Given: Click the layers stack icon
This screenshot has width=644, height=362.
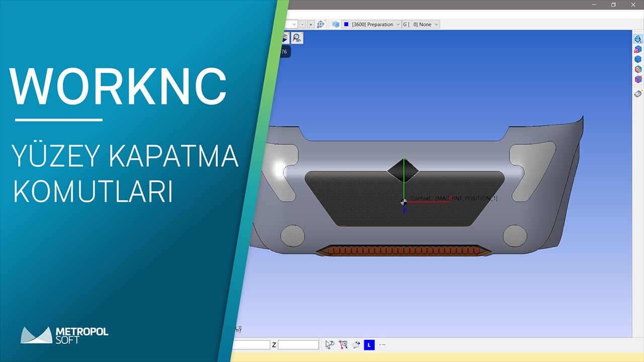Looking at the screenshot, I should (336, 24).
